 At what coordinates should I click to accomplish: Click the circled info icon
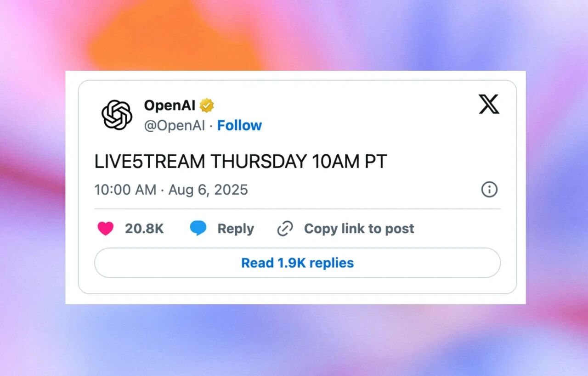point(489,189)
